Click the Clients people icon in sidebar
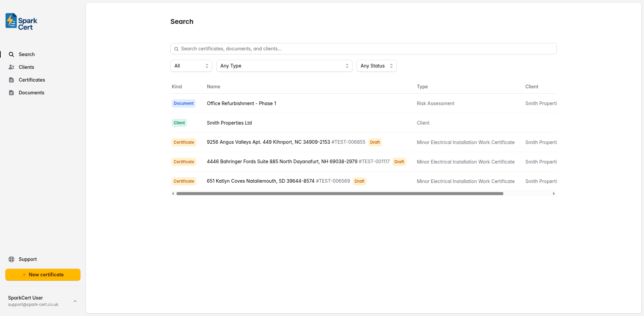 pos(11,67)
